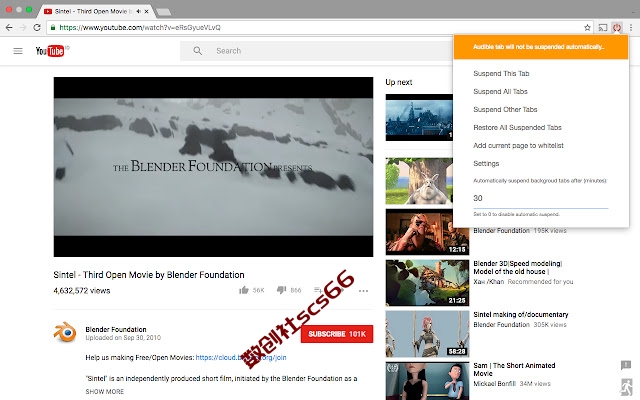The width and height of the screenshot is (640, 400).
Task: Click SUBSCRIBE 101K button
Action: tap(337, 334)
